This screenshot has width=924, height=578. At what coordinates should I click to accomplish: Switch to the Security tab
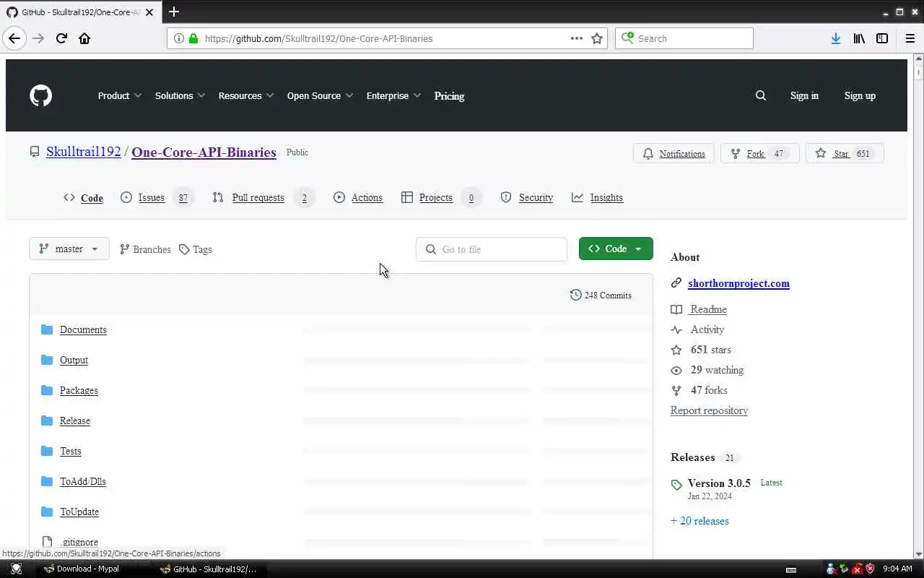tap(527, 197)
